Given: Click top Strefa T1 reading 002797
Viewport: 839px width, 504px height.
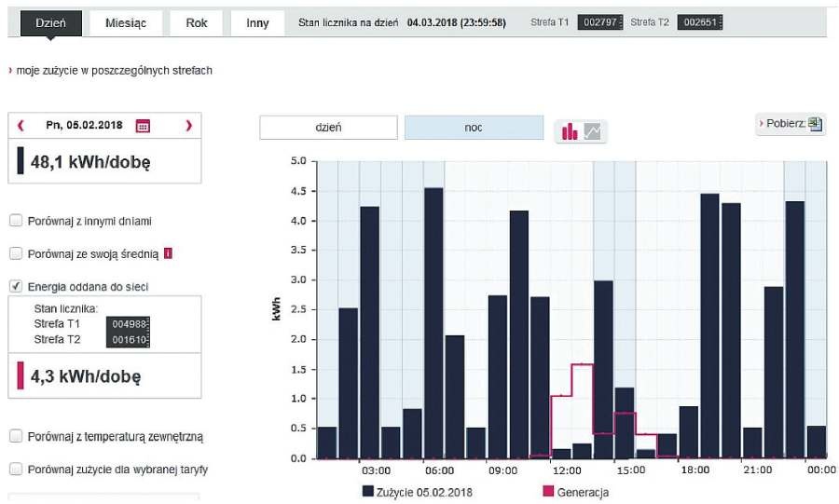Looking at the screenshot, I should (600, 22).
